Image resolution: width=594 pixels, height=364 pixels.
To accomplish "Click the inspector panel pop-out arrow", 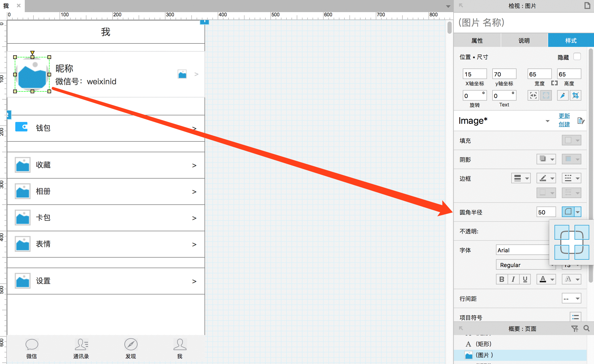I will coord(461,6).
